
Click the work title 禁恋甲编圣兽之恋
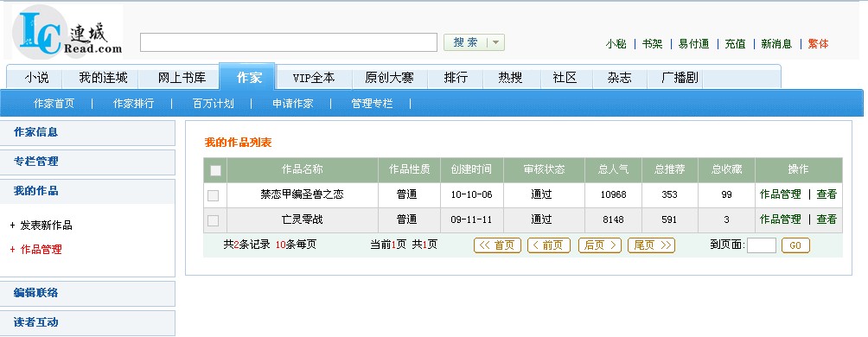pyautogui.click(x=303, y=194)
